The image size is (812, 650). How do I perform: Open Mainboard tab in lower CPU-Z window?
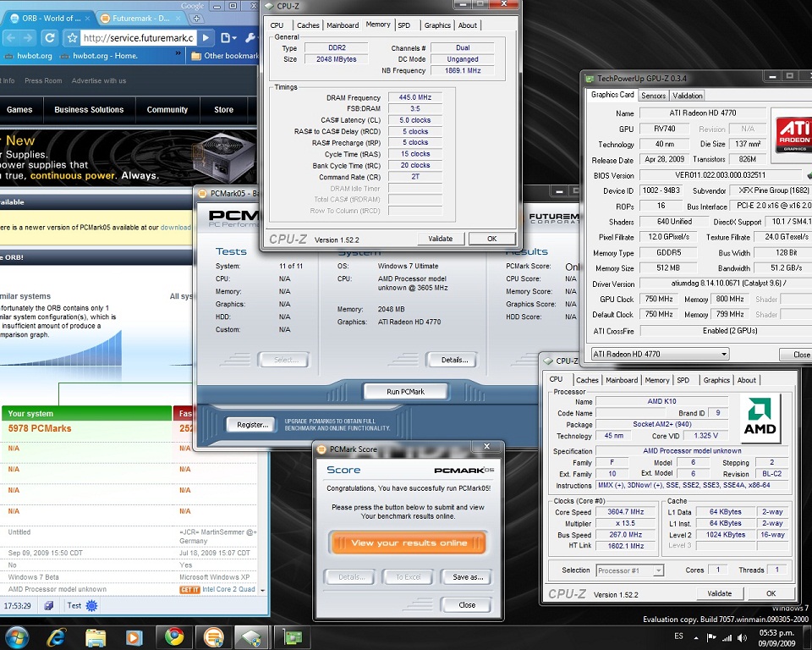click(622, 380)
